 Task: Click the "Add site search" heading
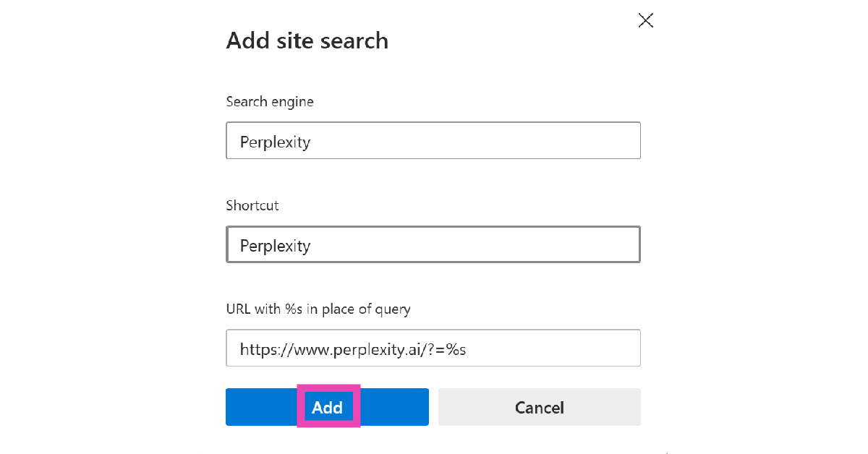(x=307, y=40)
